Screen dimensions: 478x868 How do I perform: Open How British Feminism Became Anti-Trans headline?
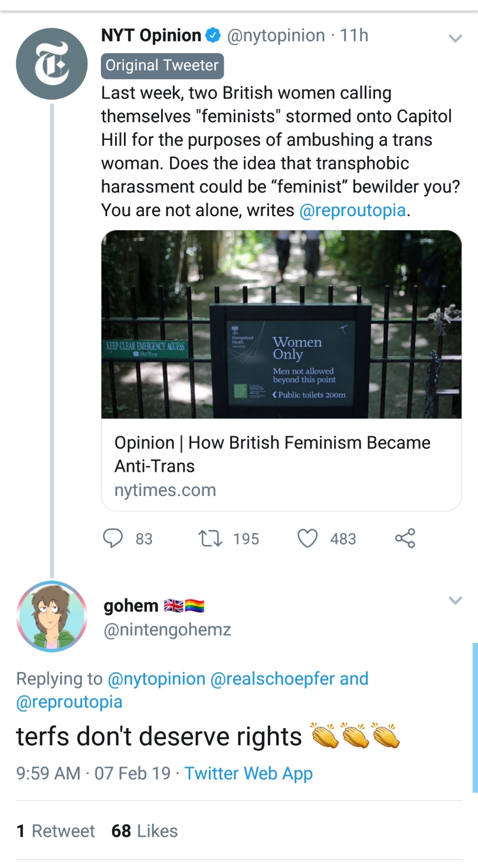click(272, 454)
